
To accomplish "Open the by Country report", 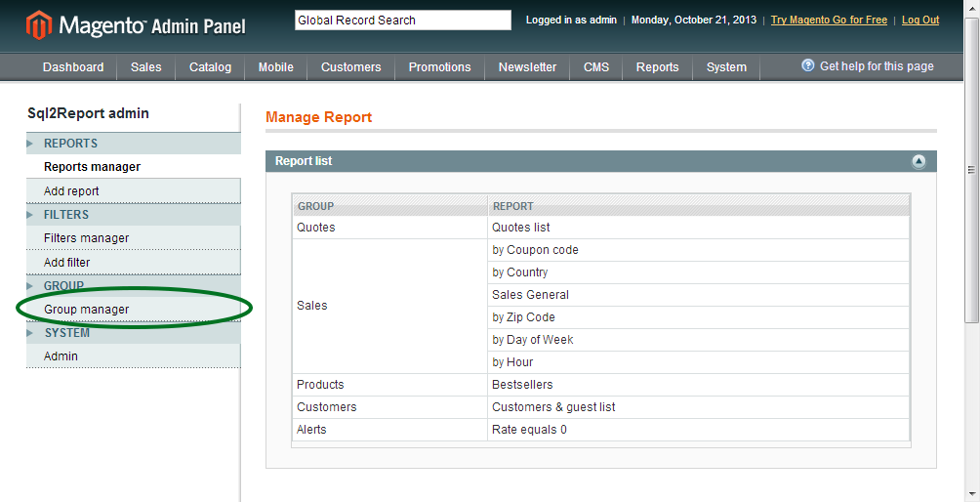I will click(520, 272).
